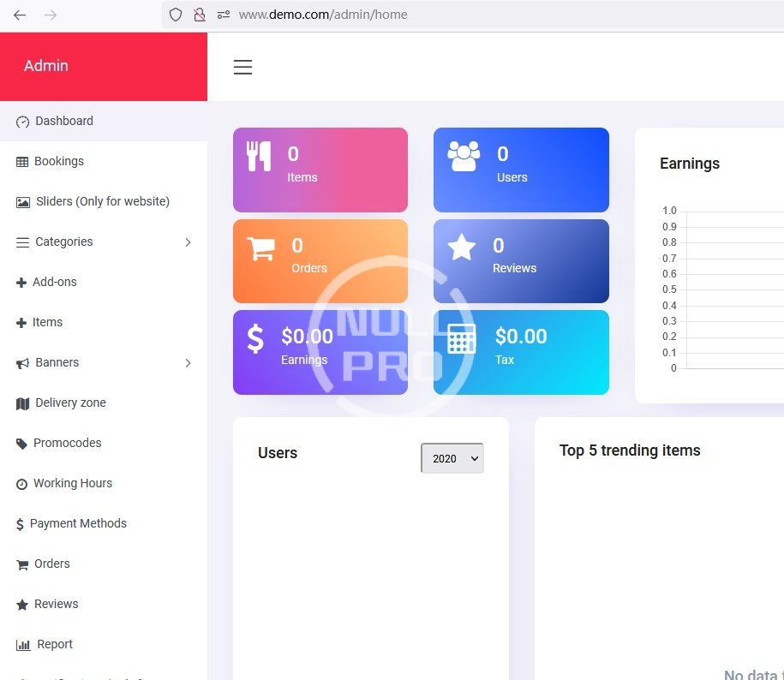
Task: Click the hamburger menu toggle icon
Action: point(242,68)
